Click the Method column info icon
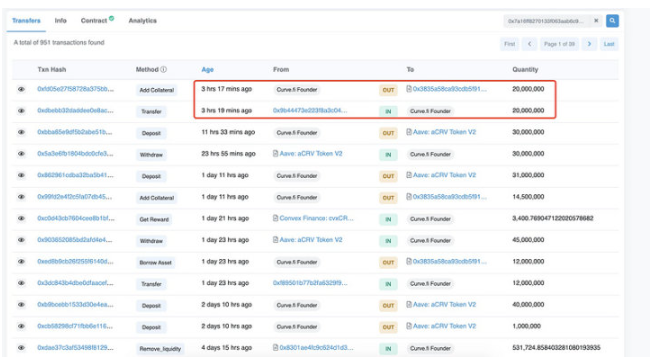Image resolution: width=658 pixels, height=363 pixels. click(x=164, y=70)
